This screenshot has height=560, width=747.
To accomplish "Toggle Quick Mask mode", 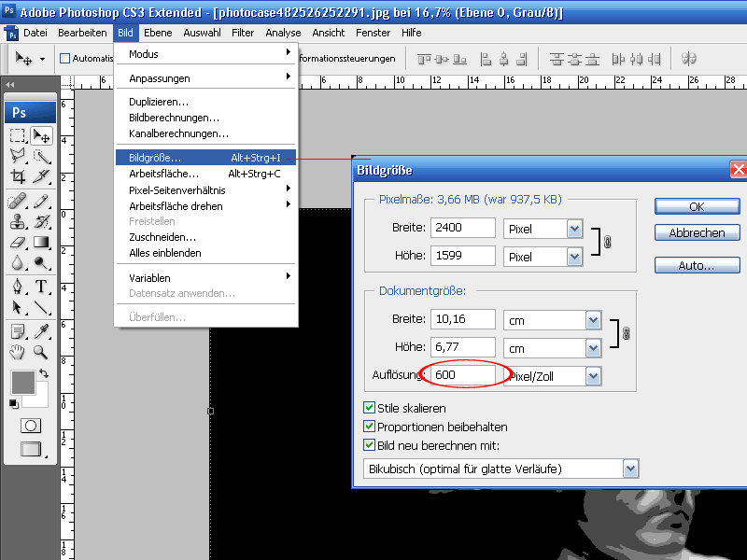I will tap(31, 426).
